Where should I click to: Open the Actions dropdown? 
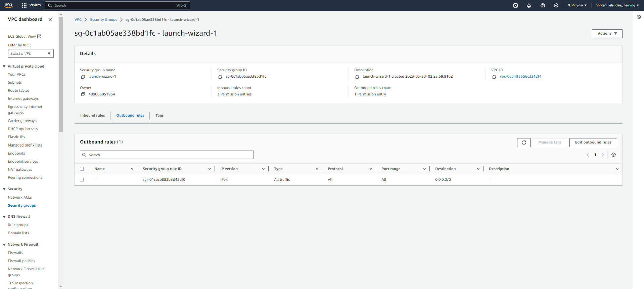607,34
